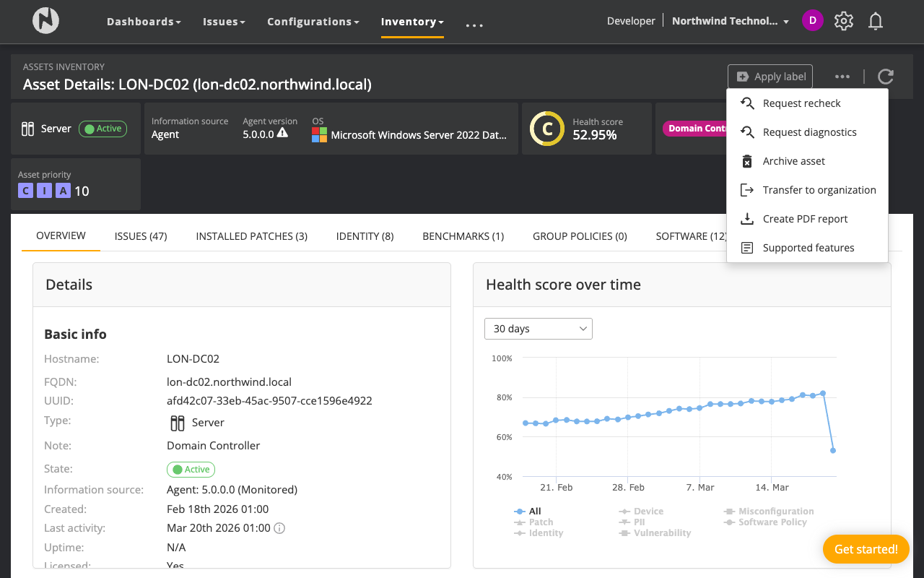
Task: Click the Availability A priority swatch
Action: point(63,191)
